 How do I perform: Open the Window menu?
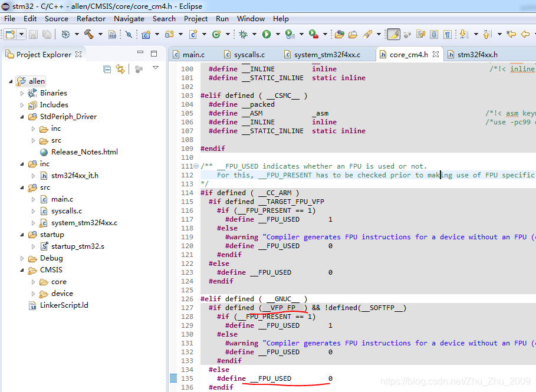tap(251, 19)
